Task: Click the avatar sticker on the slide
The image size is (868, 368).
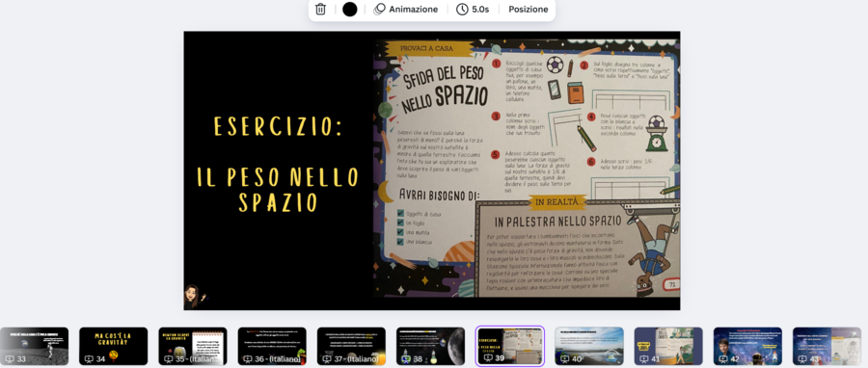Action: click(195, 297)
